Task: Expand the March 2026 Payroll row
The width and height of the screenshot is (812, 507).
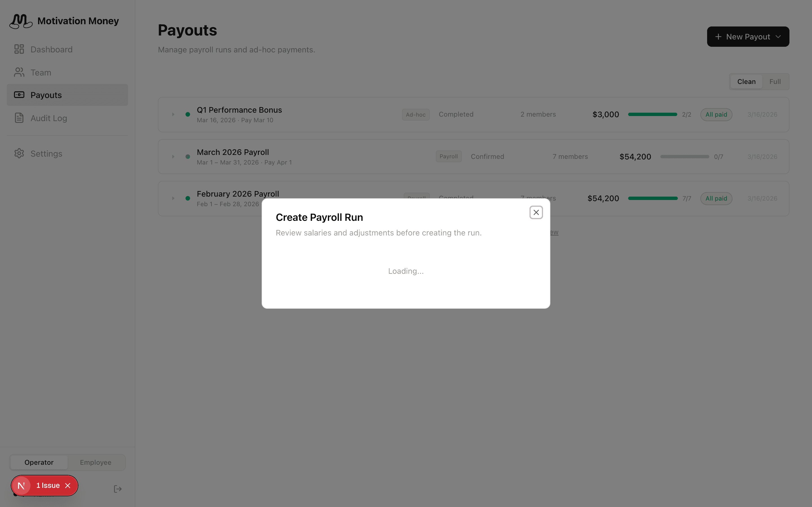Action: [173, 157]
